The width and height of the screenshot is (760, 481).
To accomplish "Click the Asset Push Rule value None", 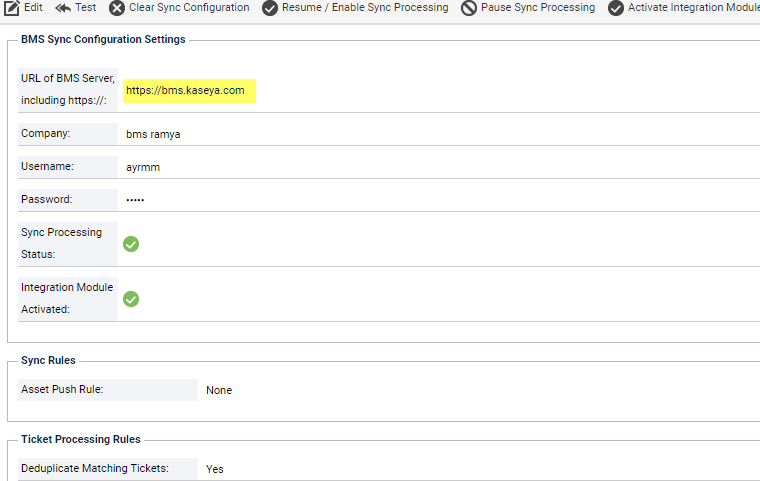I will [x=219, y=390].
